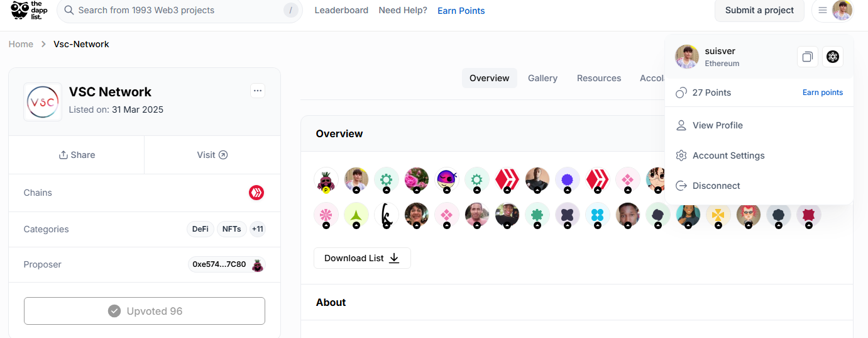This screenshot has width=868, height=338.
Task: Click the black snowflake network icon in profile menu
Action: pos(833,57)
